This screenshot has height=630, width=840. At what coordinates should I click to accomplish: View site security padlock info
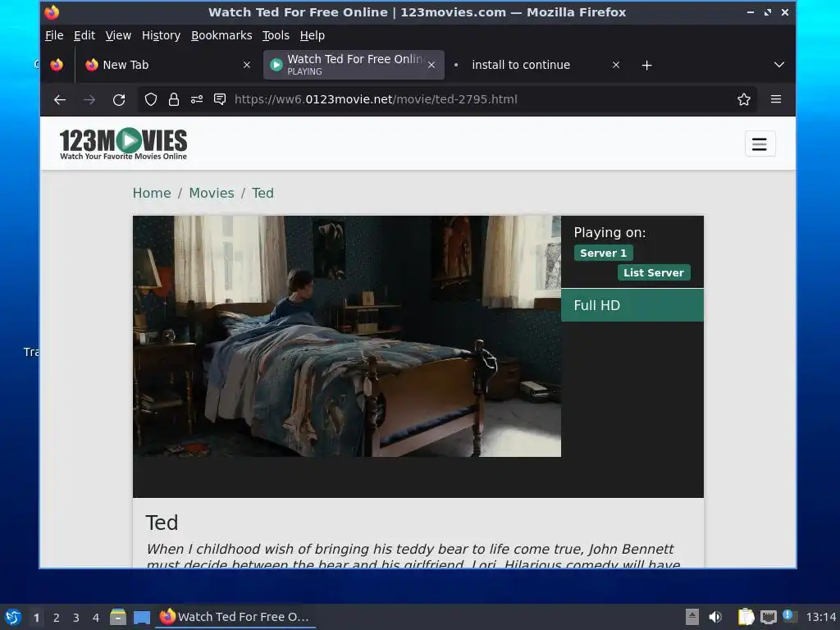[x=174, y=99]
